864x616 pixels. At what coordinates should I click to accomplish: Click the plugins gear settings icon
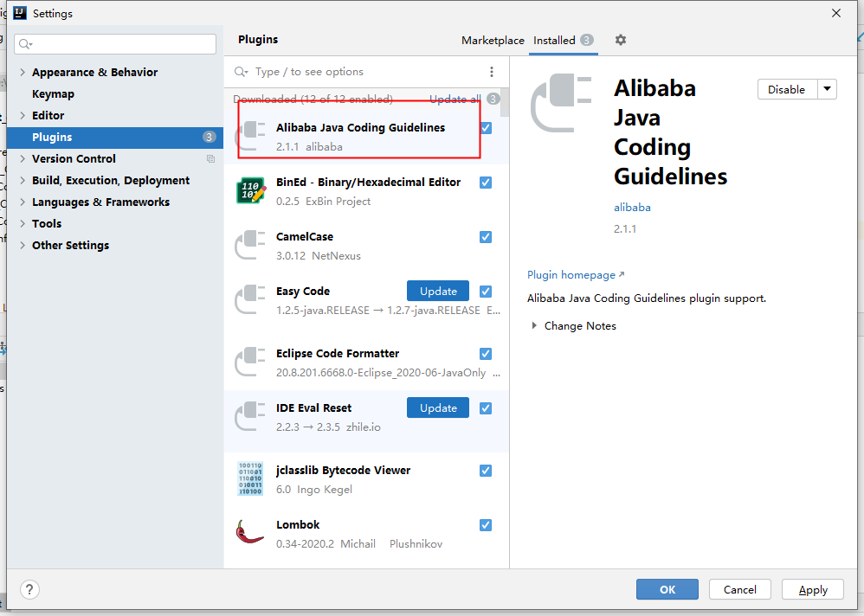pos(621,40)
